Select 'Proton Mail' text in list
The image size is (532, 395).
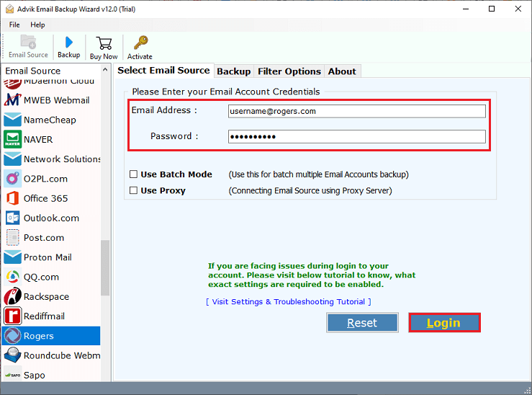48,257
